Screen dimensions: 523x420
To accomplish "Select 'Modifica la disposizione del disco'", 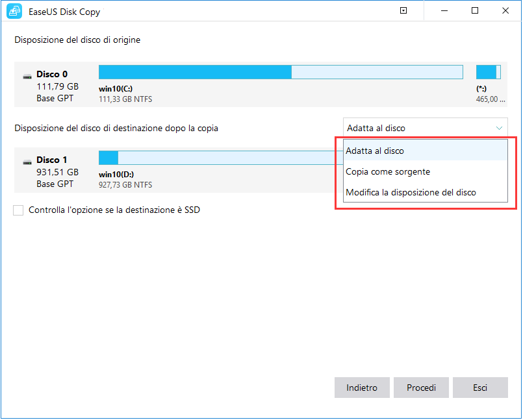I will pos(411,193).
